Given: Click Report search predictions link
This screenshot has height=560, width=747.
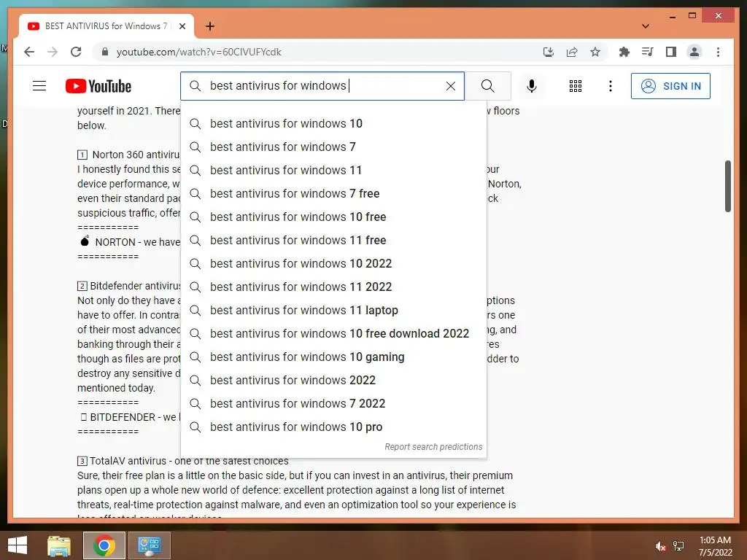Looking at the screenshot, I should click(433, 447).
